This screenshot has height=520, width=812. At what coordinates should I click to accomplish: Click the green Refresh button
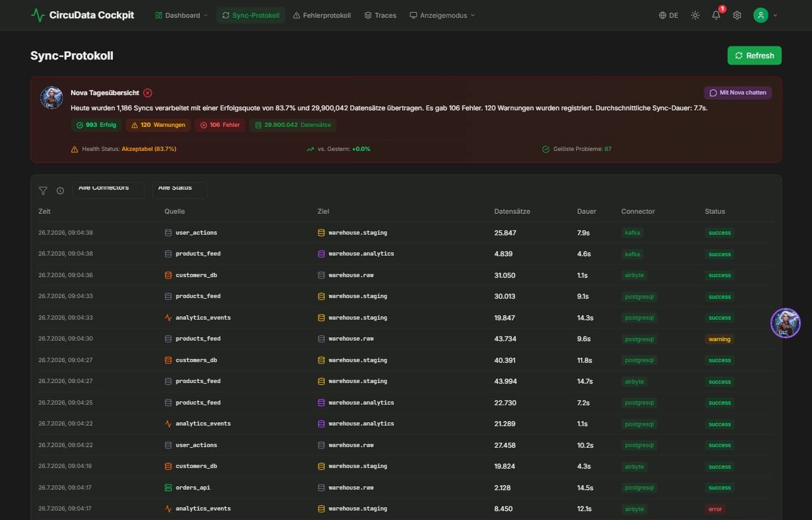754,55
